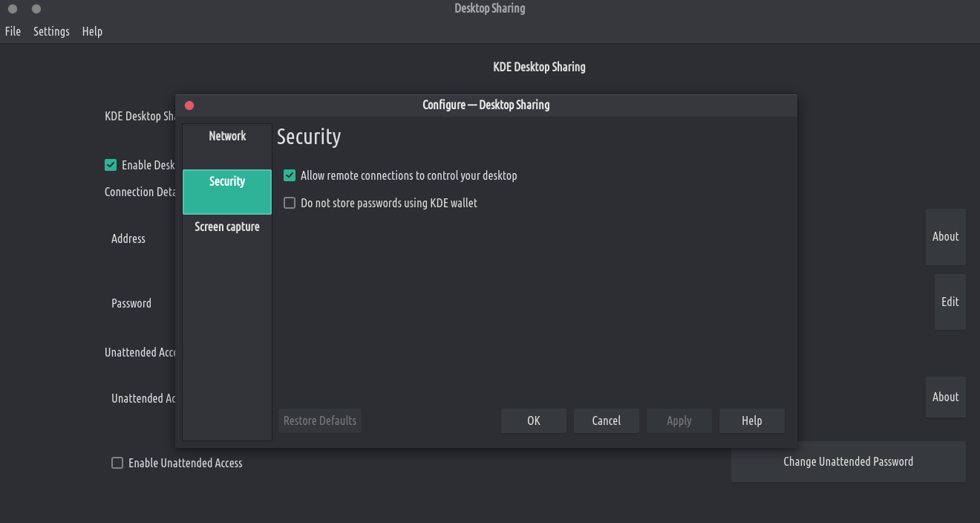This screenshot has width=980, height=523.
Task: Click the About button beside Address
Action: click(x=945, y=237)
